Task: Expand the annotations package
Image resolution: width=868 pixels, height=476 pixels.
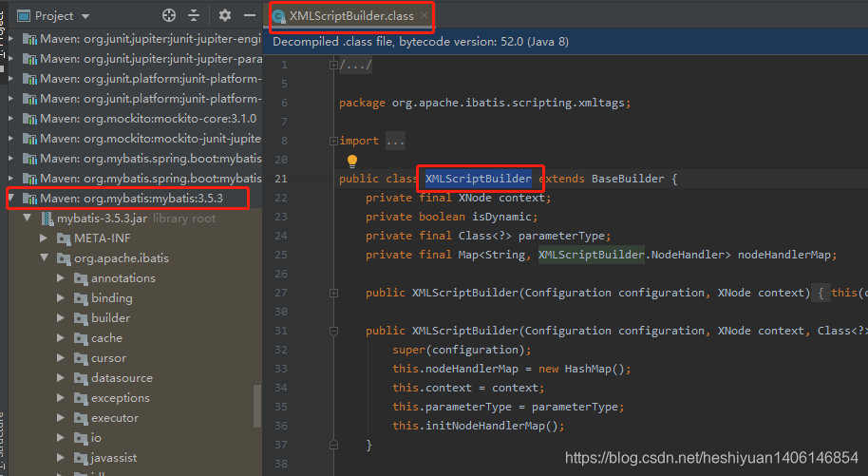Action: (61, 278)
